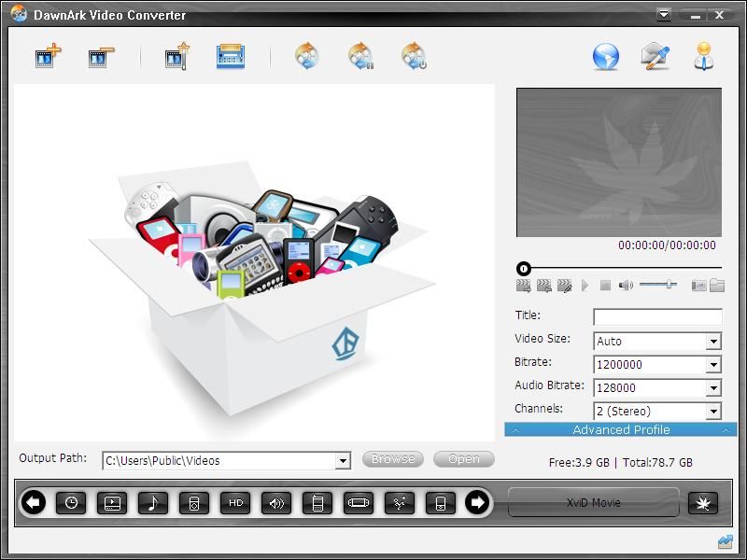Select the HD video profile icon
This screenshot has height=560, width=747.
tap(235, 503)
